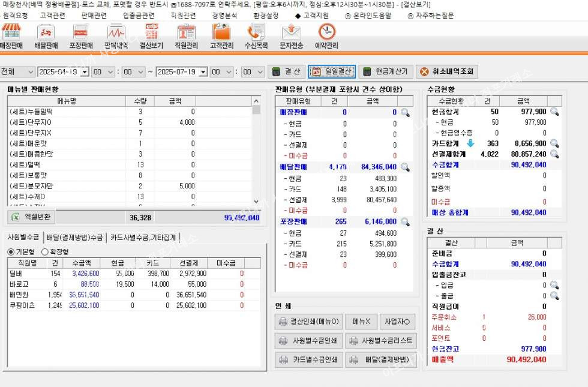The width and height of the screenshot is (588, 387).
Task: Open the 포장판매 takeout sales icon
Action: point(81,36)
